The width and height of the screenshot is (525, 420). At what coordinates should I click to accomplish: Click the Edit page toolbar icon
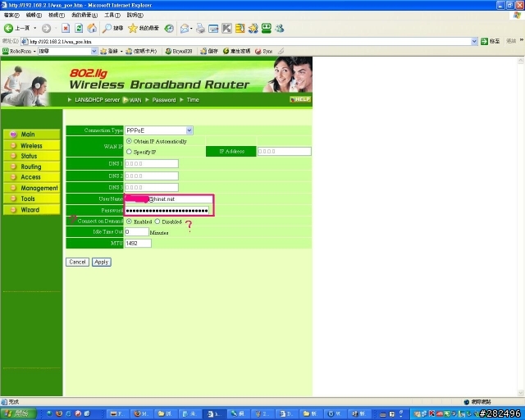click(x=213, y=29)
